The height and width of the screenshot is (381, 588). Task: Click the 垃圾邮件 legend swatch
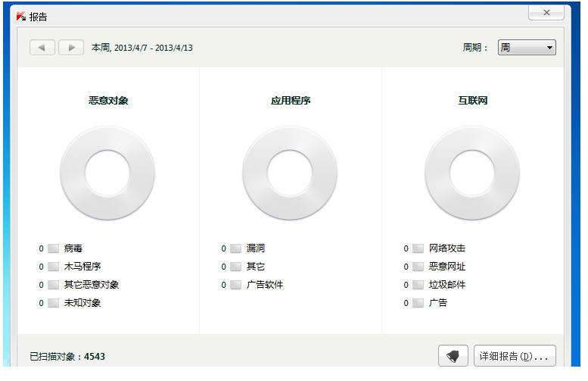click(x=418, y=285)
